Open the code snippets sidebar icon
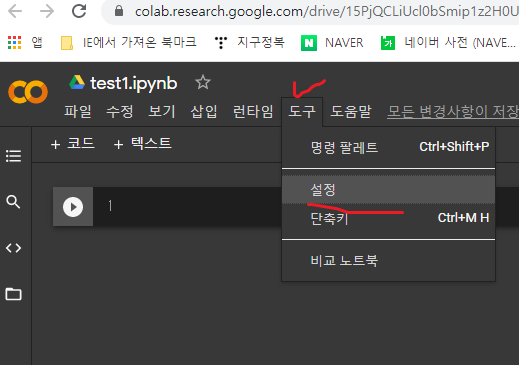Viewport: 519px width, 365px height. (14, 248)
